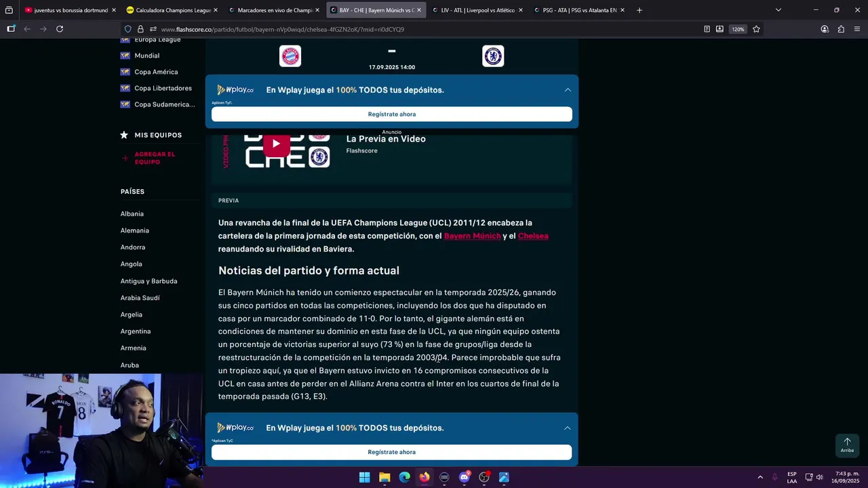Toggle reader view icon
The height and width of the screenshot is (488, 868).
(x=707, y=29)
